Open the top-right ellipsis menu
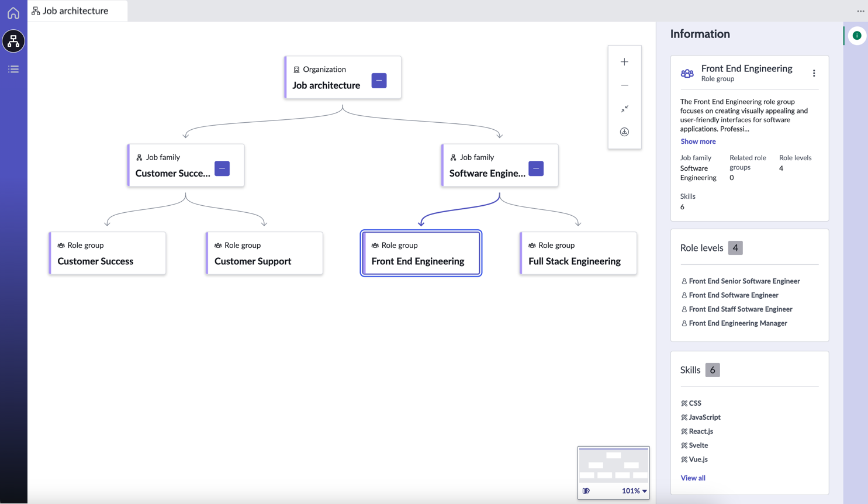This screenshot has height=504, width=868. click(x=860, y=11)
